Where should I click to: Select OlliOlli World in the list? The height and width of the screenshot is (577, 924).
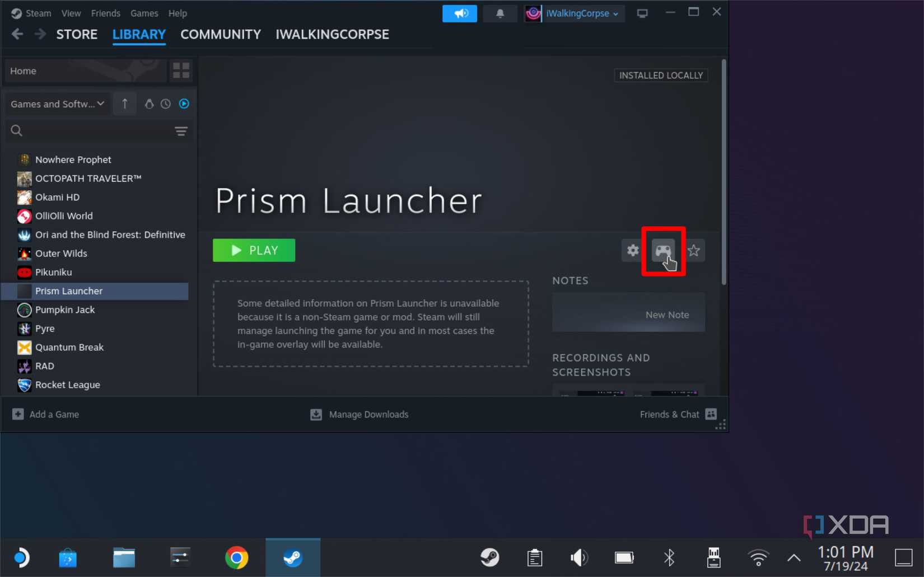[95, 216]
